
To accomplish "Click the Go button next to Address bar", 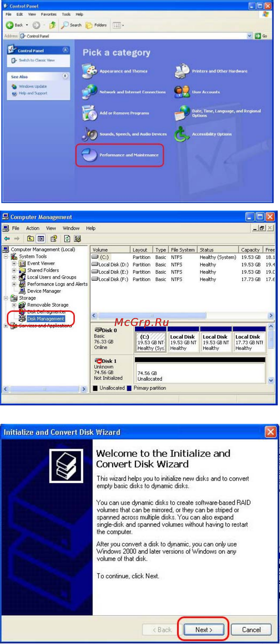I will click(261, 36).
